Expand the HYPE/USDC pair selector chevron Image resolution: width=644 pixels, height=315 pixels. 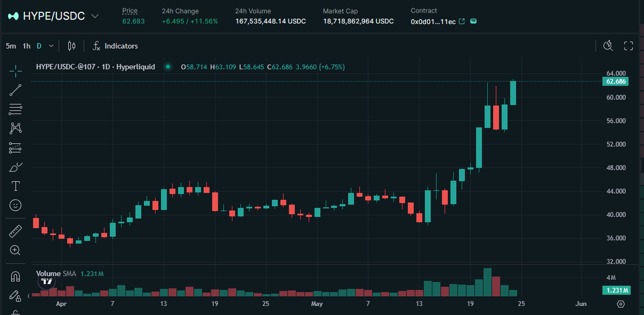(95, 16)
